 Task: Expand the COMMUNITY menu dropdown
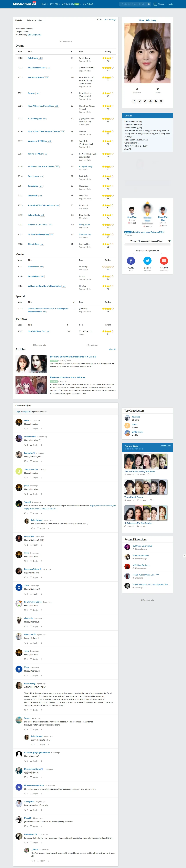(72, 4)
